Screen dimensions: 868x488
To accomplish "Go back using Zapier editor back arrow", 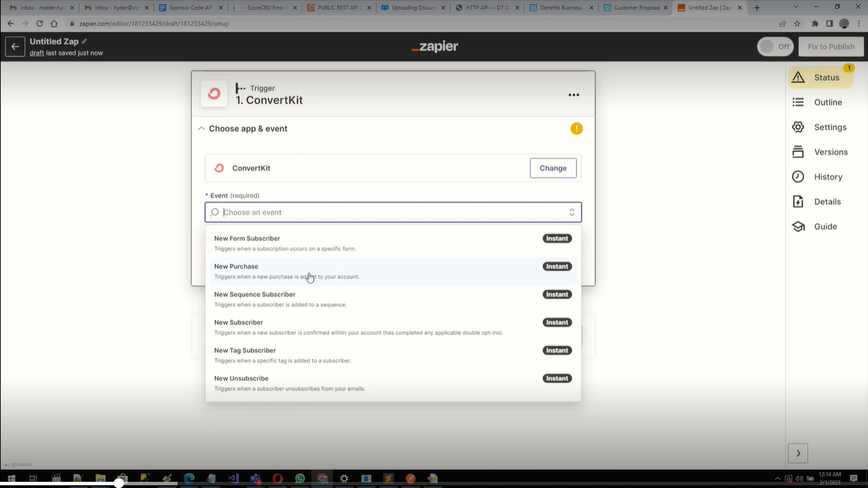I will (x=15, y=47).
